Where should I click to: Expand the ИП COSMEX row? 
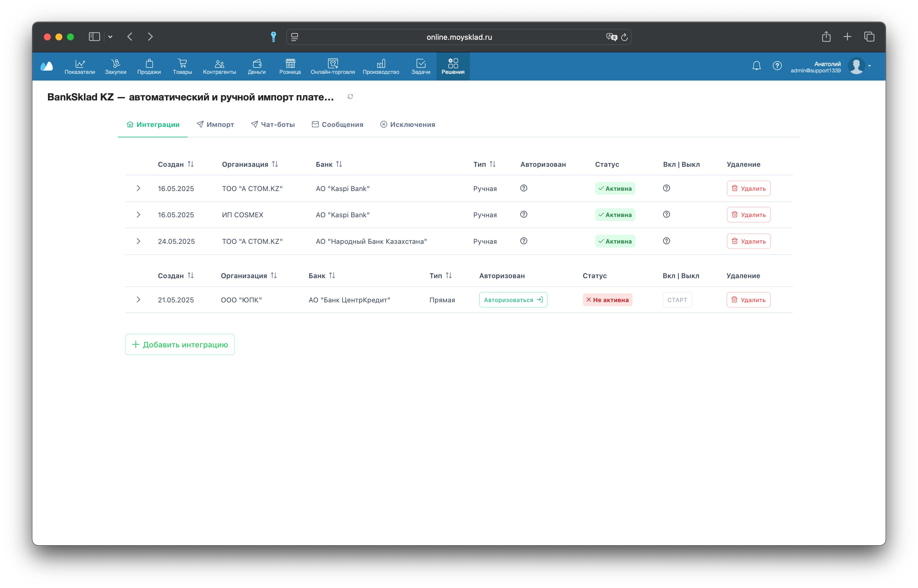click(138, 215)
